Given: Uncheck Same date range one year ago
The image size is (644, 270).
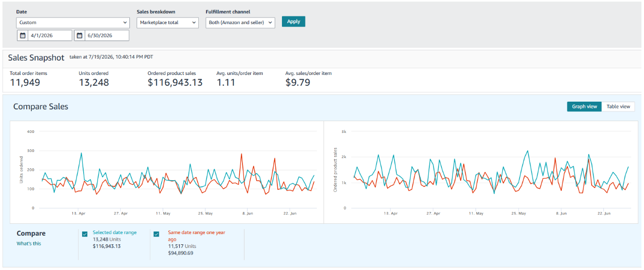Looking at the screenshot, I should pyautogui.click(x=157, y=234).
